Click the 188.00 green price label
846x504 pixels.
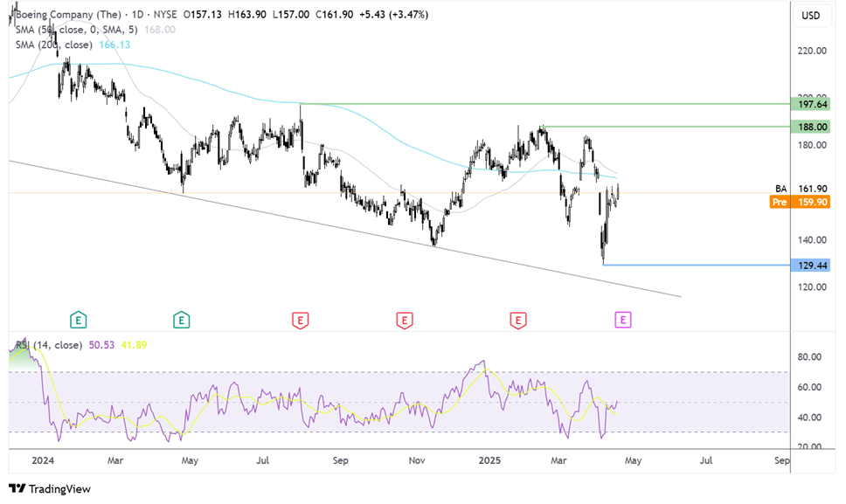(x=810, y=127)
